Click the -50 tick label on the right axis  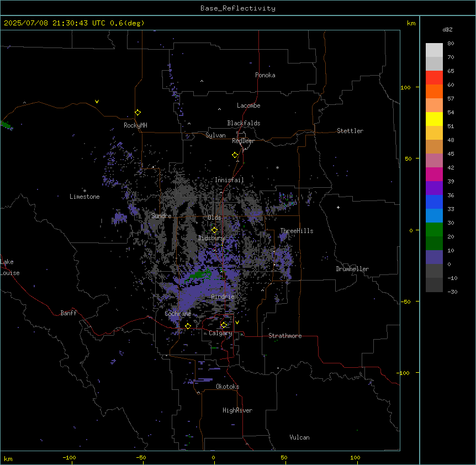tap(405, 302)
